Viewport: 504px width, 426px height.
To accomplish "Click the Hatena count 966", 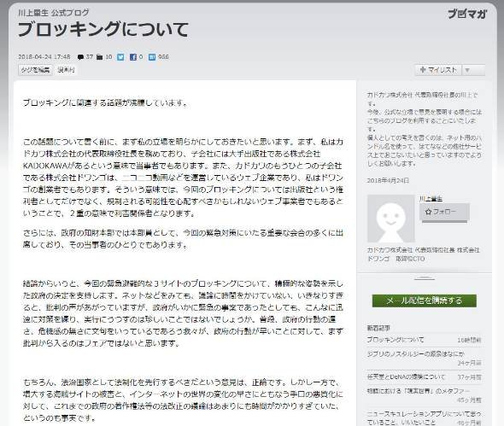I will [x=163, y=57].
